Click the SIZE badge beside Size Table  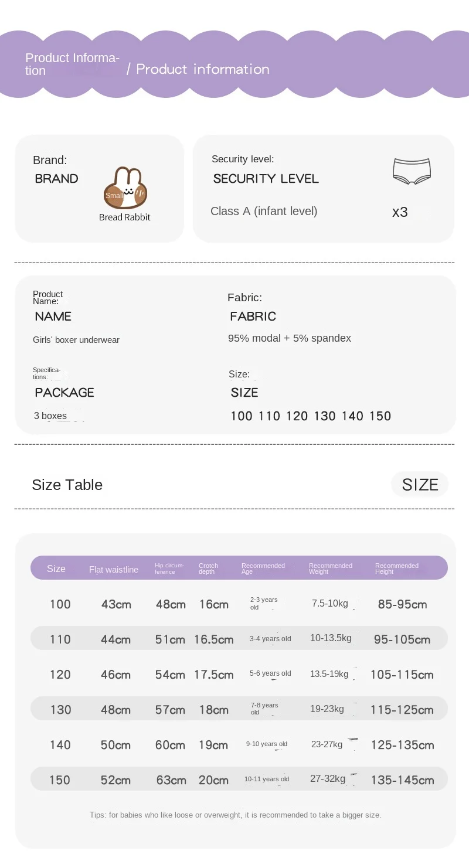pos(420,485)
